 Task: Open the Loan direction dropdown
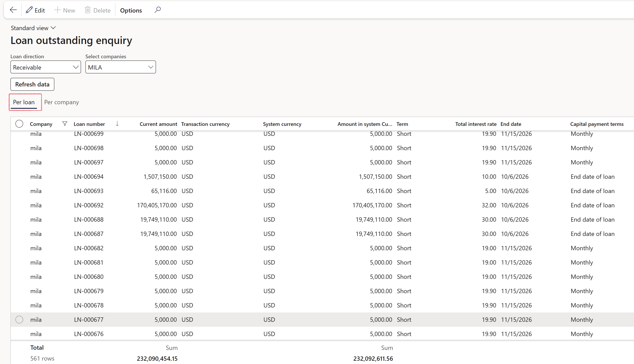46,67
